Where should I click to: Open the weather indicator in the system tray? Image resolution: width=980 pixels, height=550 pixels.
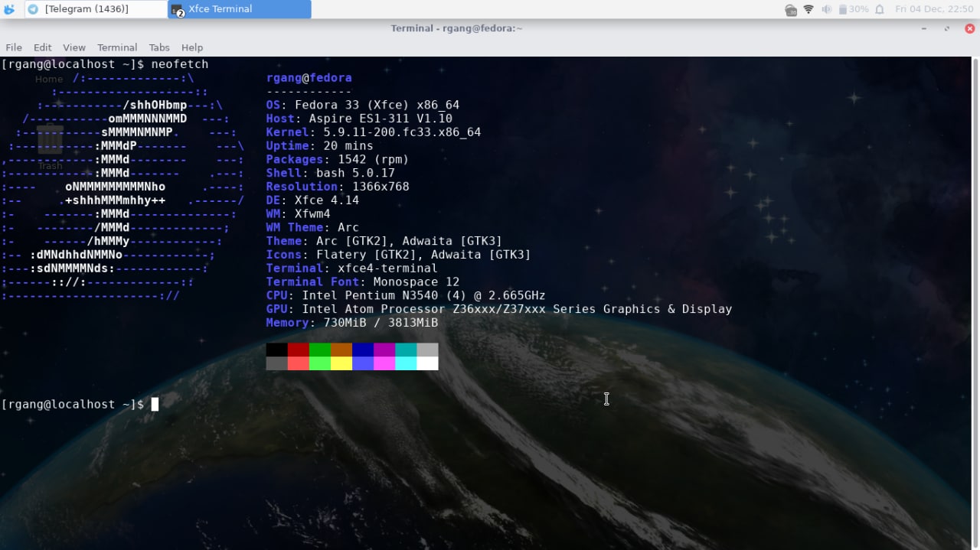791,9
